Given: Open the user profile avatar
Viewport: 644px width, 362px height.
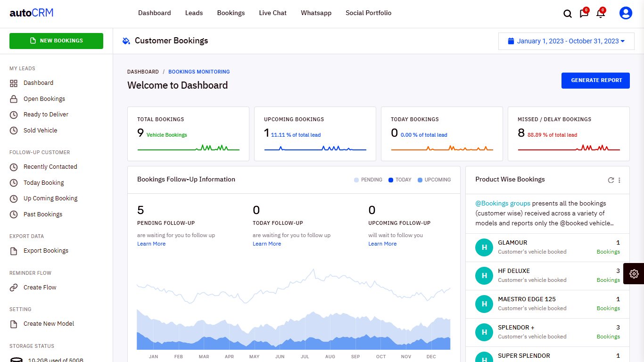Looking at the screenshot, I should click(626, 13).
